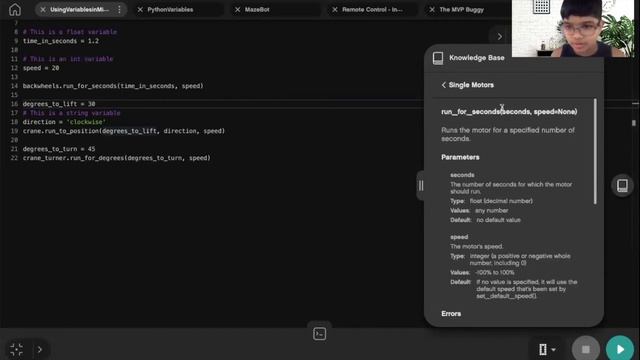Click line 21 degrees_to_turn = 45
640x360 pixels.
59,149
